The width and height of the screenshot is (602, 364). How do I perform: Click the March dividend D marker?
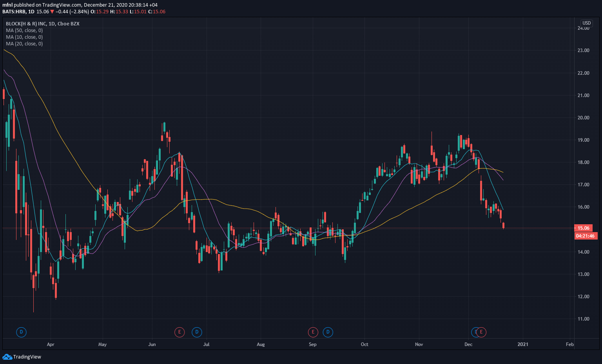tap(21, 332)
